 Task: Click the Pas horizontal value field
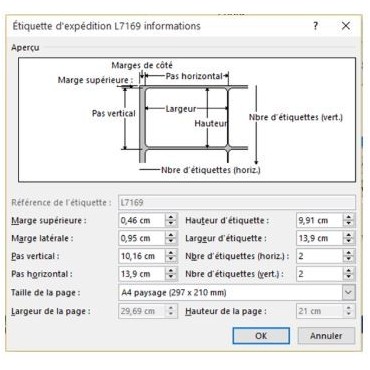click(x=142, y=274)
